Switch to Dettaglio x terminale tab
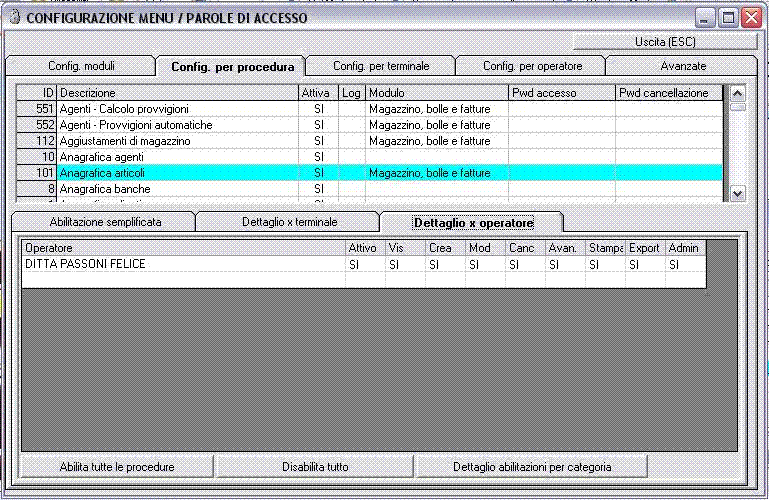 289,222
